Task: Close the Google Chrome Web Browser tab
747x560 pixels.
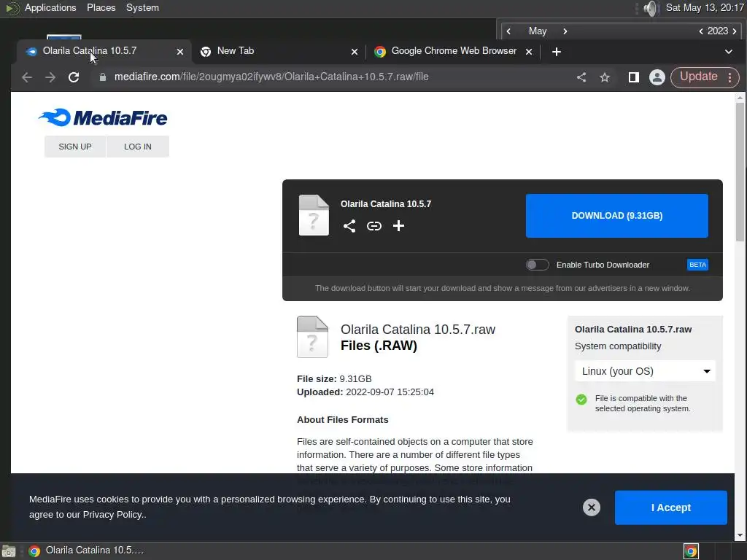Action: pyautogui.click(x=529, y=52)
